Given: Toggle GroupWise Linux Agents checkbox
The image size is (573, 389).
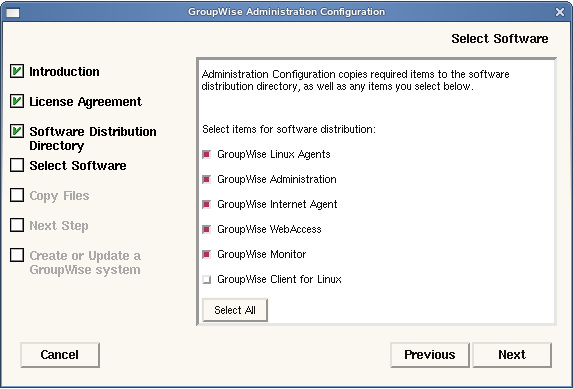Looking at the screenshot, I should pyautogui.click(x=207, y=155).
